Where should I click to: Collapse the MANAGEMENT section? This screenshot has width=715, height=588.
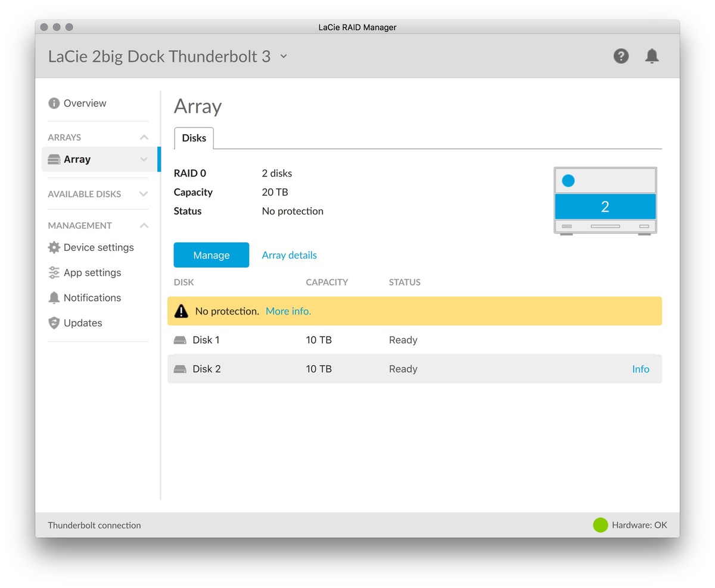coord(144,226)
